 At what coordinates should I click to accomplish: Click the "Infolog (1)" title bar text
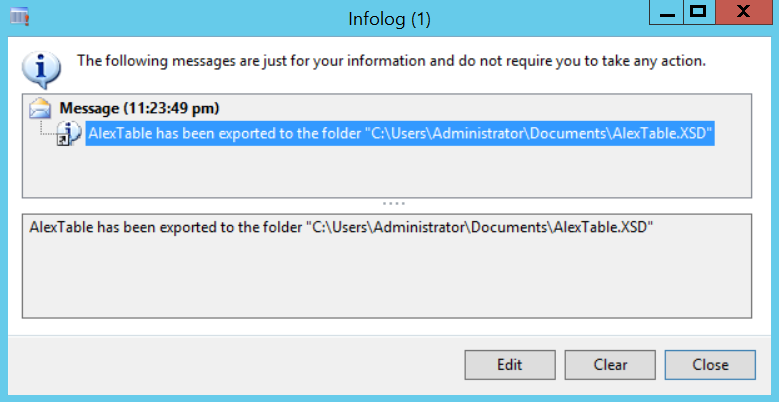pos(388,18)
